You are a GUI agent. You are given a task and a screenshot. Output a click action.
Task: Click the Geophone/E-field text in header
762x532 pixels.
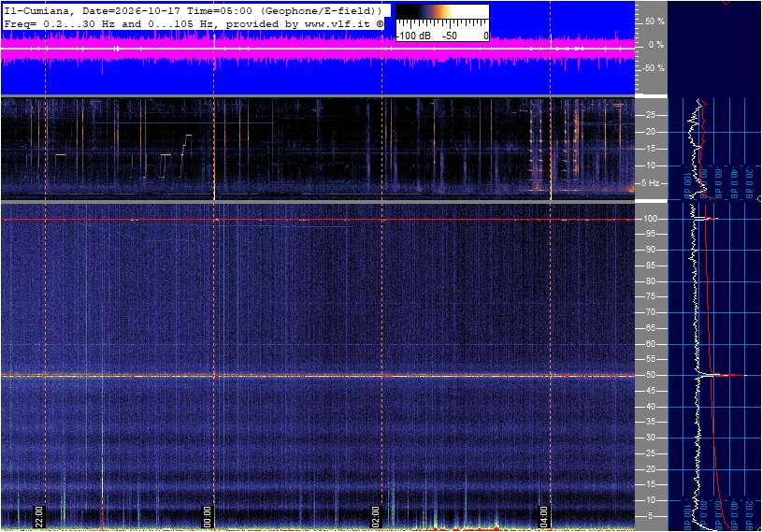pyautogui.click(x=320, y=10)
